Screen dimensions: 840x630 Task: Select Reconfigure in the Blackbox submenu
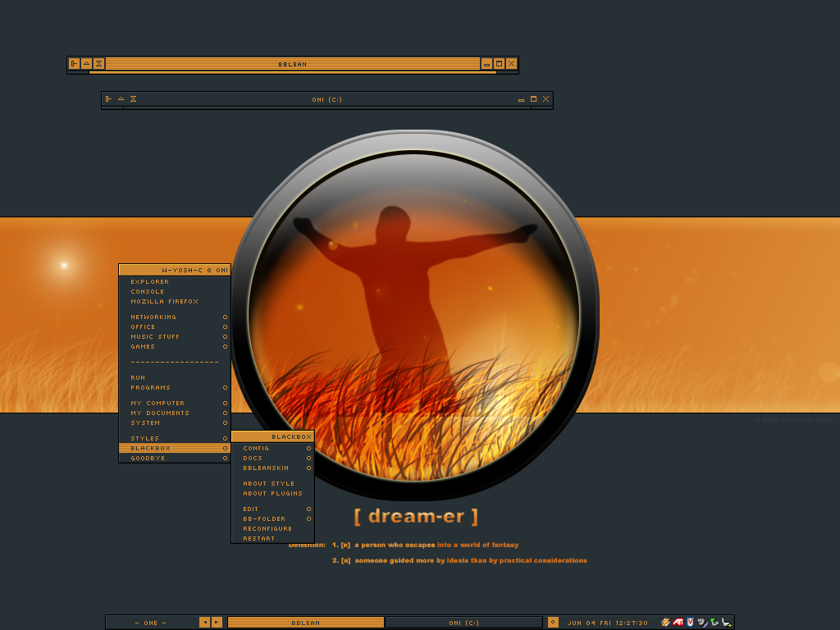pyautogui.click(x=267, y=529)
